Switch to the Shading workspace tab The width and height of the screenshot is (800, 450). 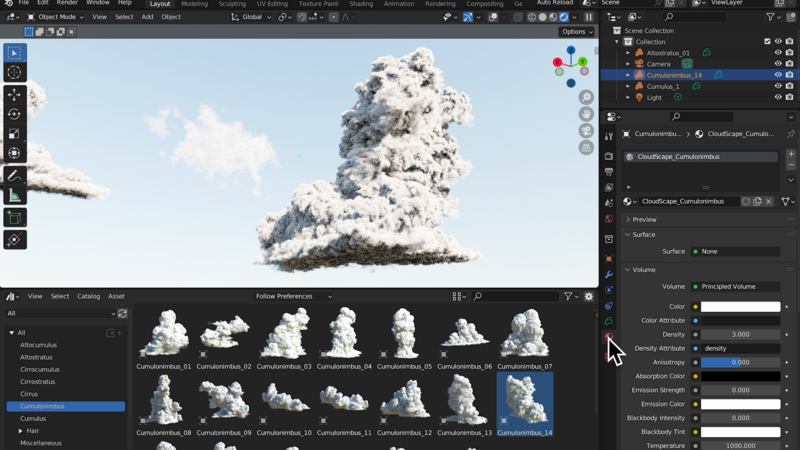click(361, 4)
